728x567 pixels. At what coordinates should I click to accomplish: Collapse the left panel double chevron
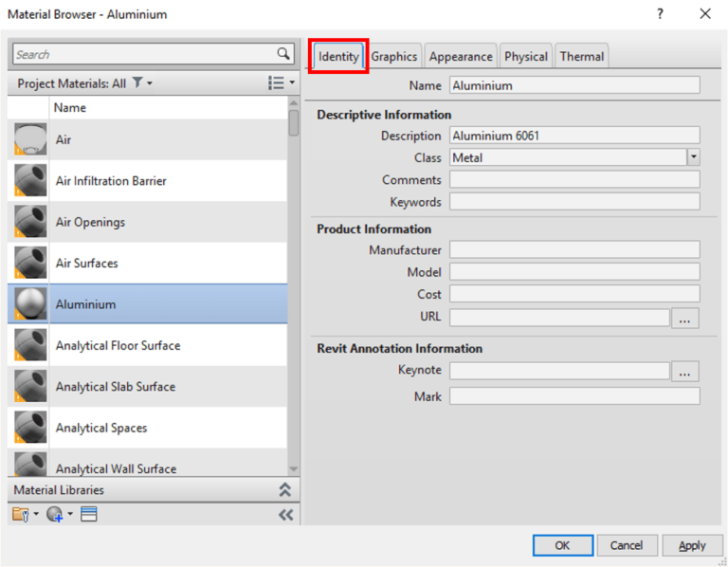(285, 515)
